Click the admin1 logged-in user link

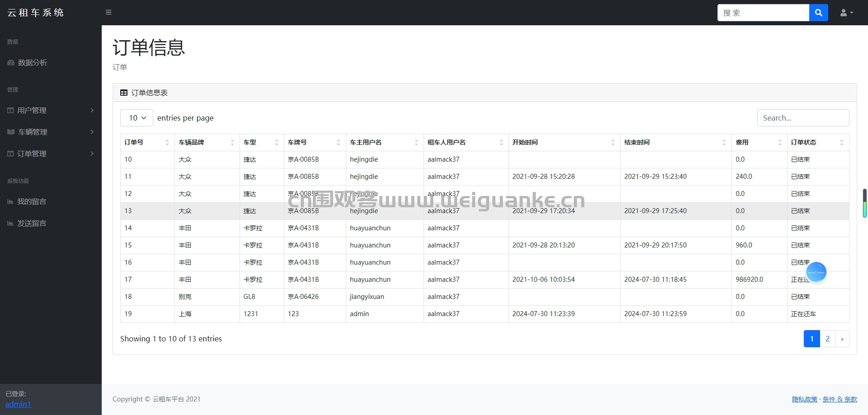(18, 404)
